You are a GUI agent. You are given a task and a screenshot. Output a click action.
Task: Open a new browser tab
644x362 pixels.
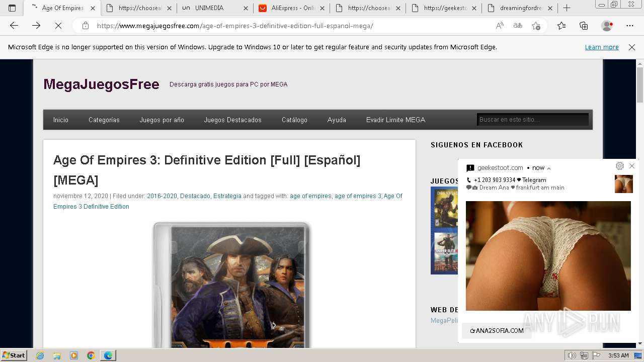pos(567,8)
